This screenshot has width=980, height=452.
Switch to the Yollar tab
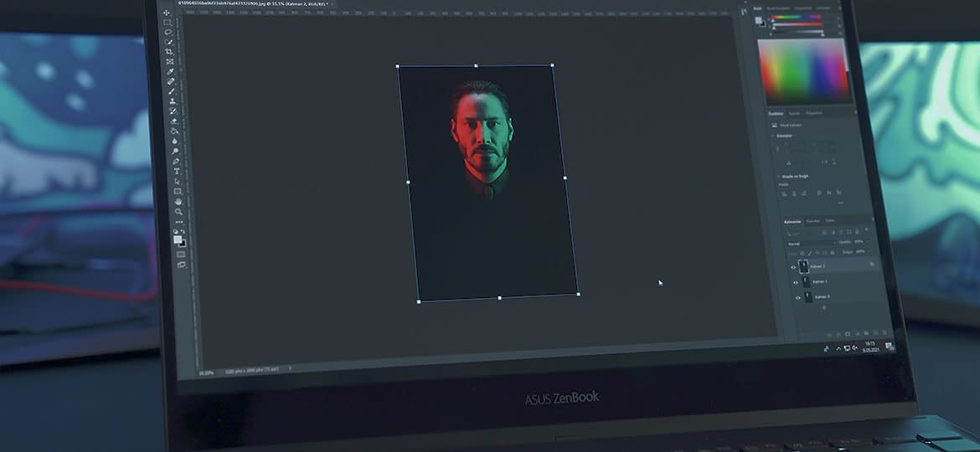click(x=830, y=221)
